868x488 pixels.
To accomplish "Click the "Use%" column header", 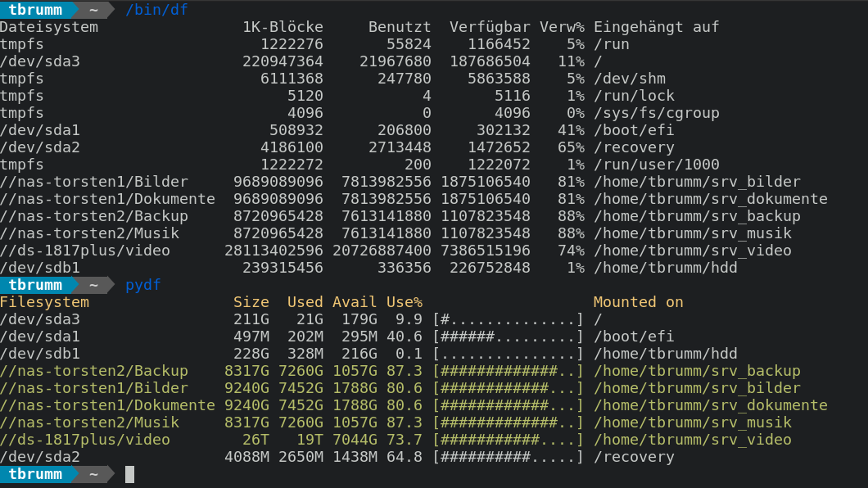I will click(404, 302).
